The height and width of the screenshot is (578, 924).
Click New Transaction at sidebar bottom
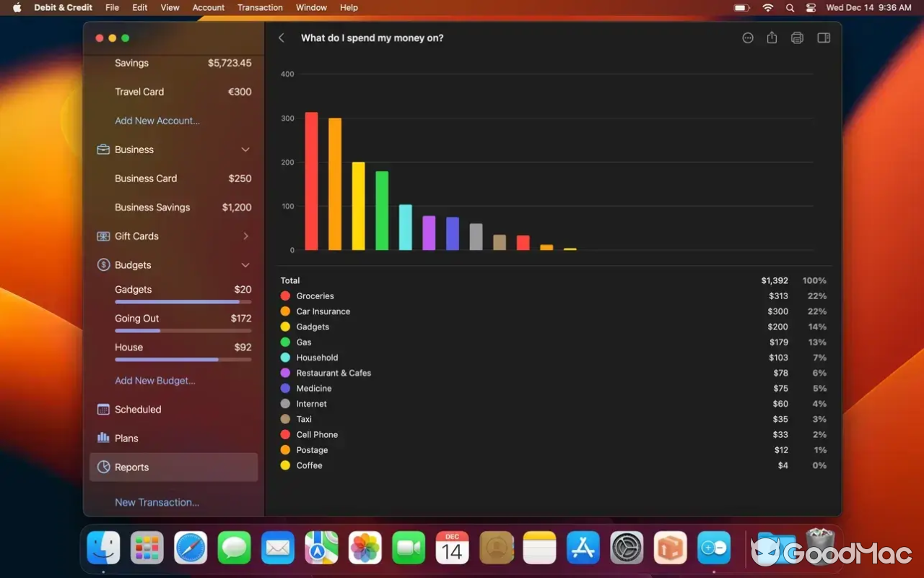tap(157, 502)
